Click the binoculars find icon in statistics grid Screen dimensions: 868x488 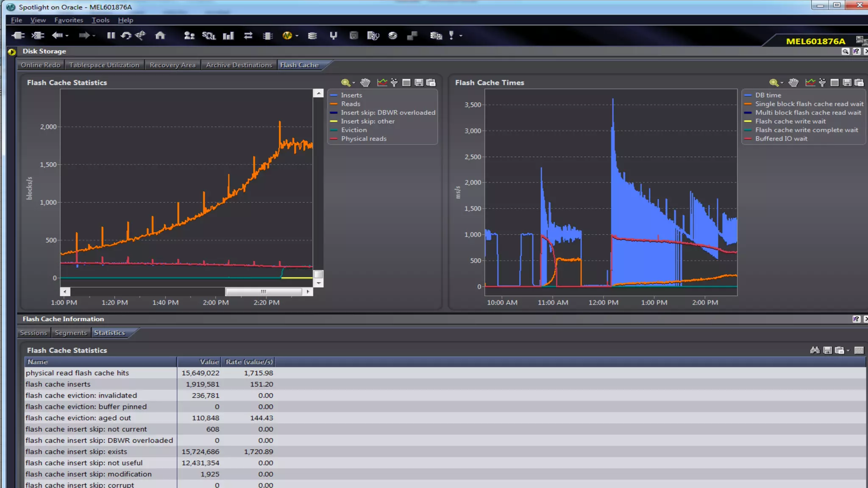pos(815,350)
